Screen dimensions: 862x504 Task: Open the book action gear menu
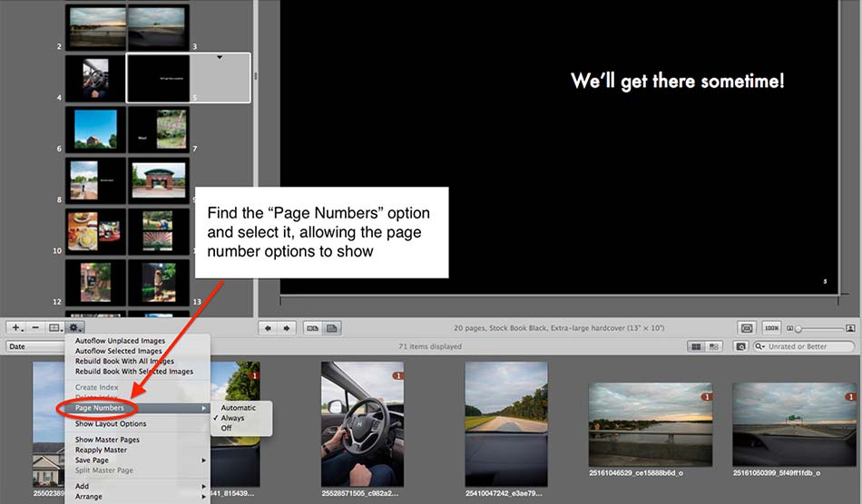(x=76, y=327)
